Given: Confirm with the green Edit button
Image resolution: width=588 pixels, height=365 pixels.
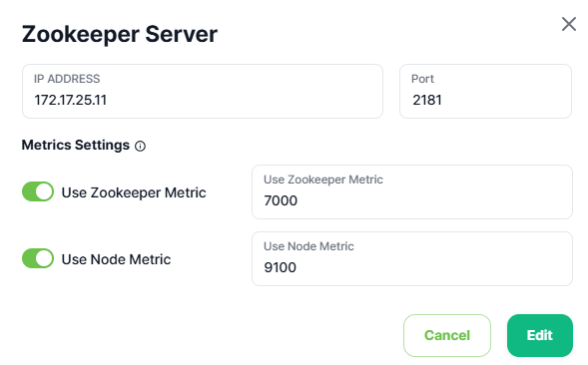Looking at the screenshot, I should 540,335.
